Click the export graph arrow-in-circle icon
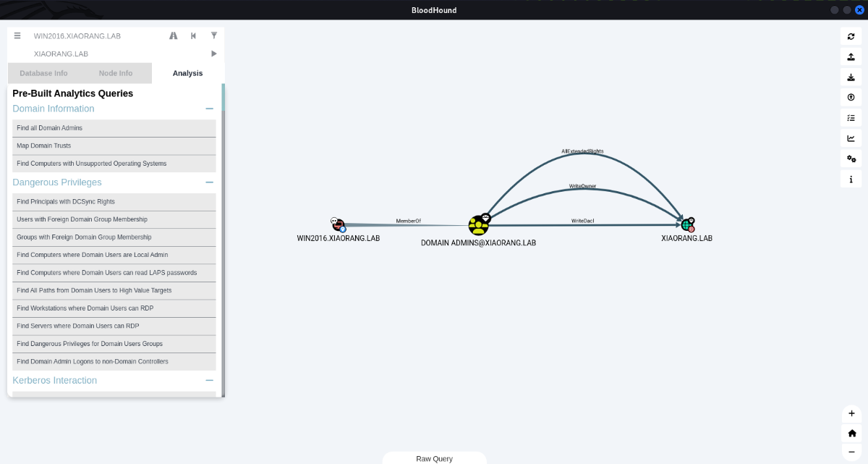The image size is (868, 464). 851,97
